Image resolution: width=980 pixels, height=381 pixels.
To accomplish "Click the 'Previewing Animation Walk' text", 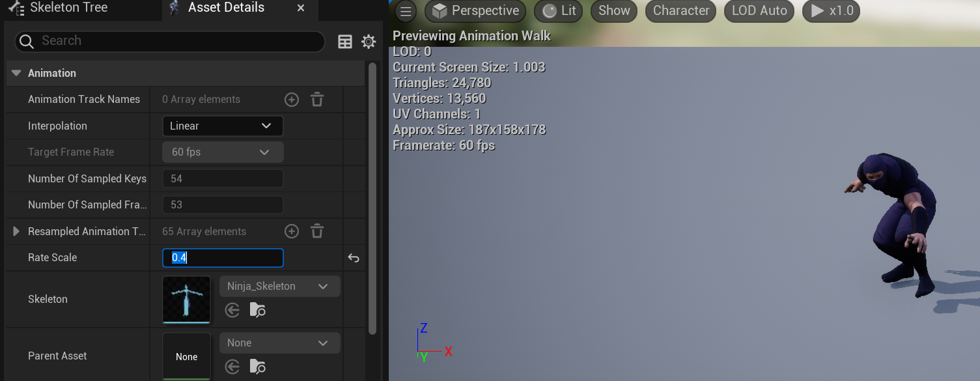I will point(471,36).
